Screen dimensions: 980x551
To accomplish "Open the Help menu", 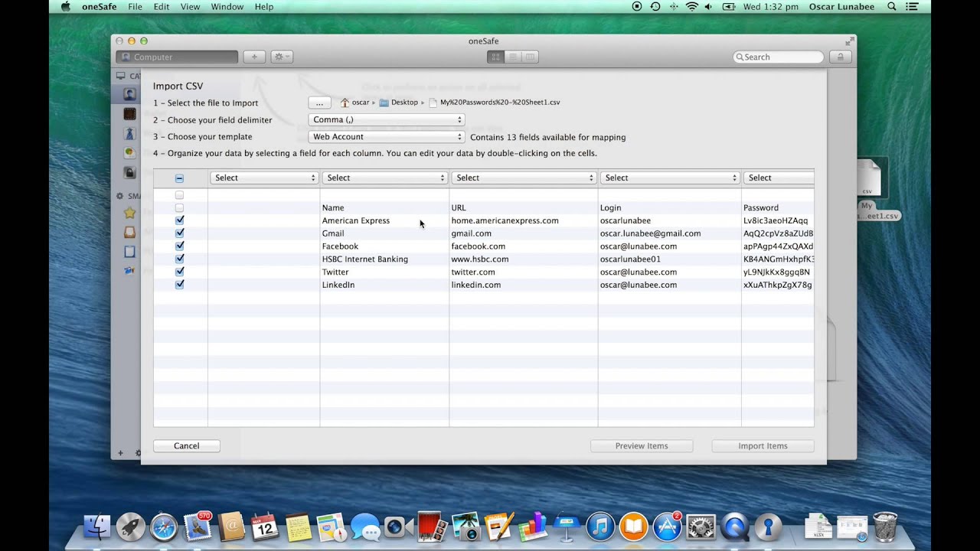I will pyautogui.click(x=264, y=7).
